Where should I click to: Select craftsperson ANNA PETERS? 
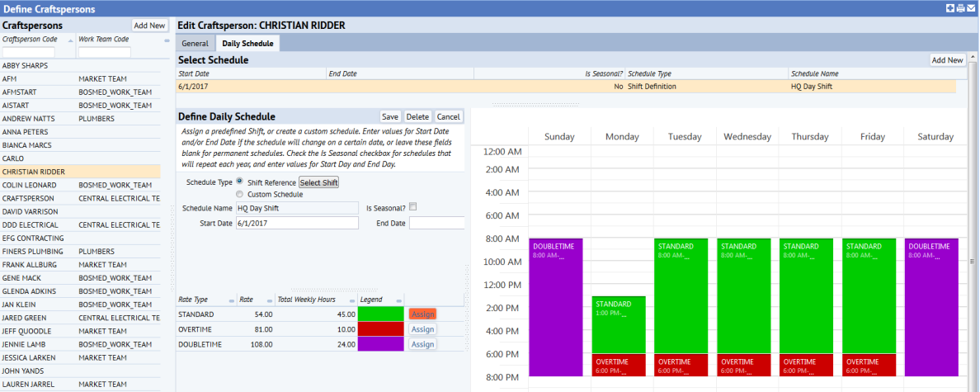(x=80, y=132)
